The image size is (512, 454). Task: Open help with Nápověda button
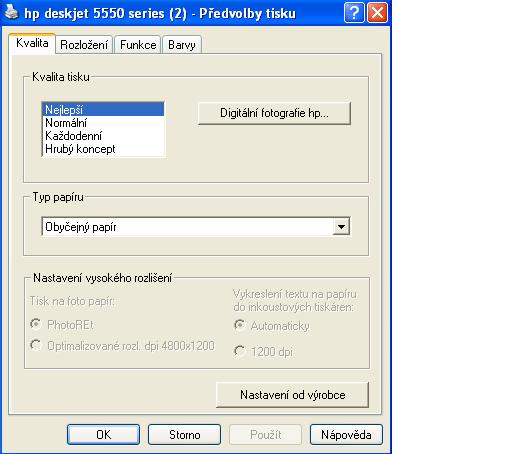346,434
